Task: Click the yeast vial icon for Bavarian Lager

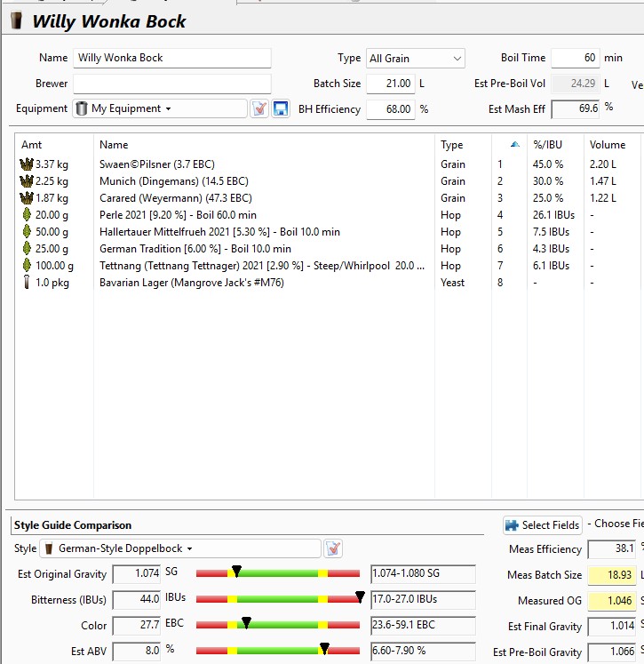Action: click(x=26, y=283)
